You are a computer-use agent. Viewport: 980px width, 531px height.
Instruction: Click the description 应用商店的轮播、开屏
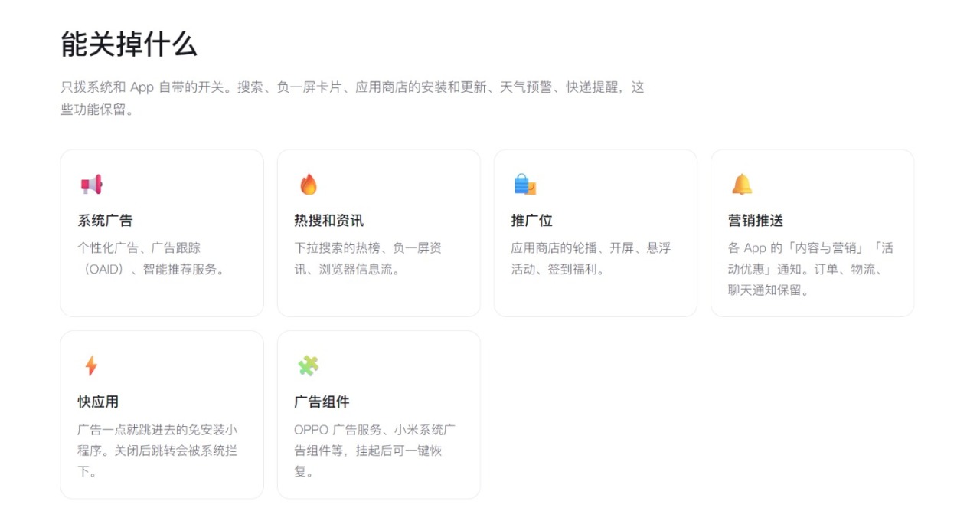point(591,259)
